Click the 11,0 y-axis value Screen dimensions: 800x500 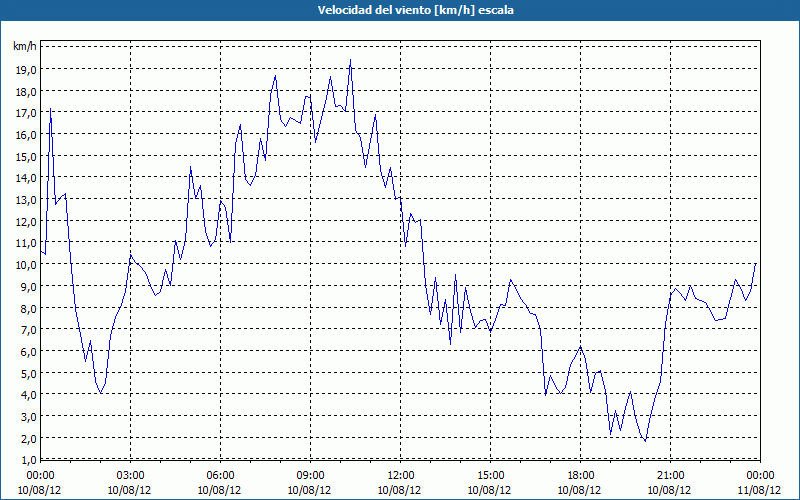26,243
